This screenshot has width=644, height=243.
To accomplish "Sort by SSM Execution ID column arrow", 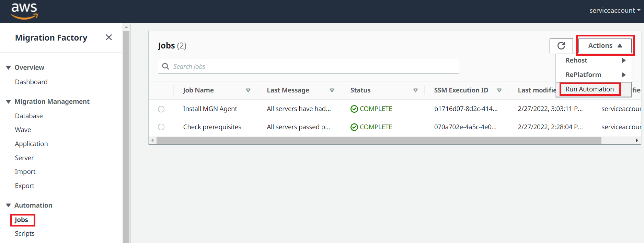I will tap(499, 90).
